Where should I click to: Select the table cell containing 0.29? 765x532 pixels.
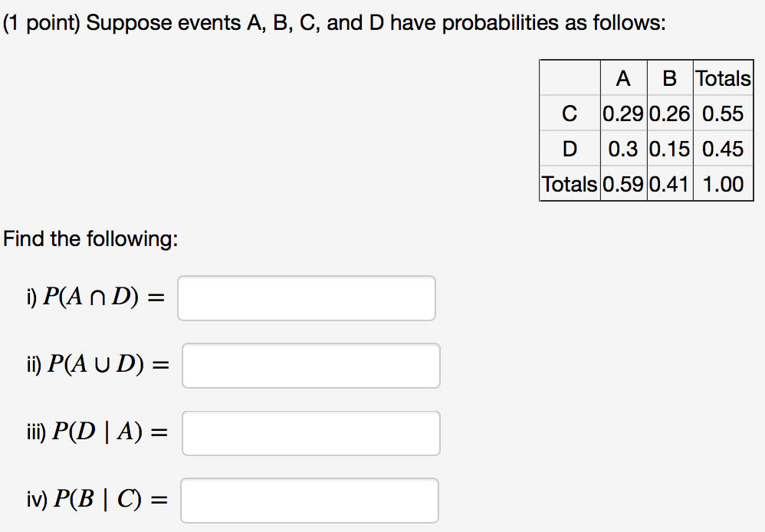click(x=622, y=113)
